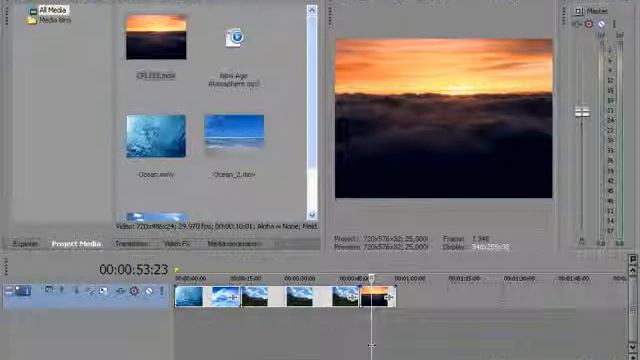
Task: Select the Ocean_2.mov thumbnail
Action: pos(234,131)
